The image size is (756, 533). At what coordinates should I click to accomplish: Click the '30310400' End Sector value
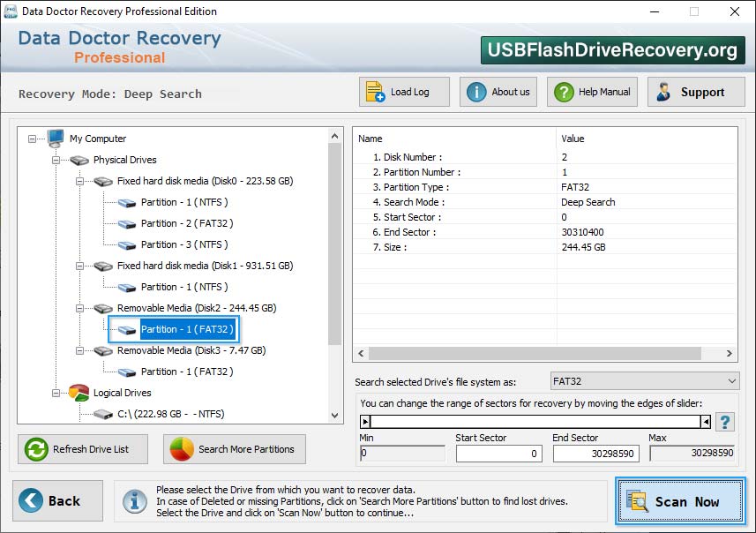click(582, 232)
